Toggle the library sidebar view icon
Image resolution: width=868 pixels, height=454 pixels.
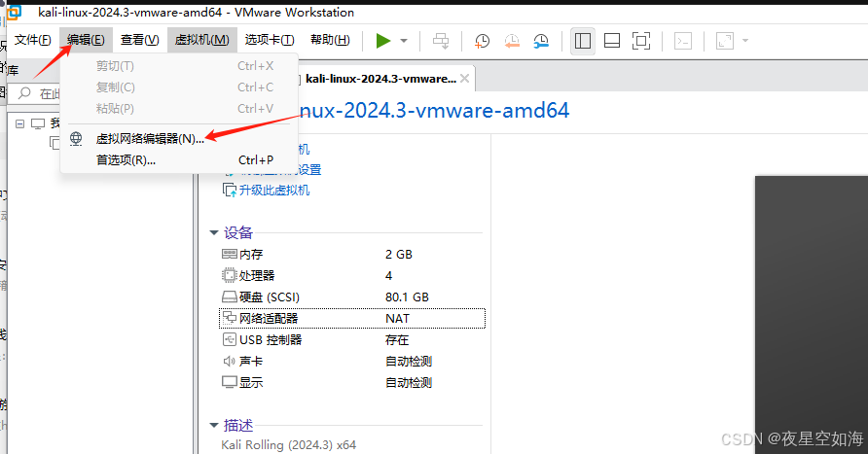(x=582, y=41)
